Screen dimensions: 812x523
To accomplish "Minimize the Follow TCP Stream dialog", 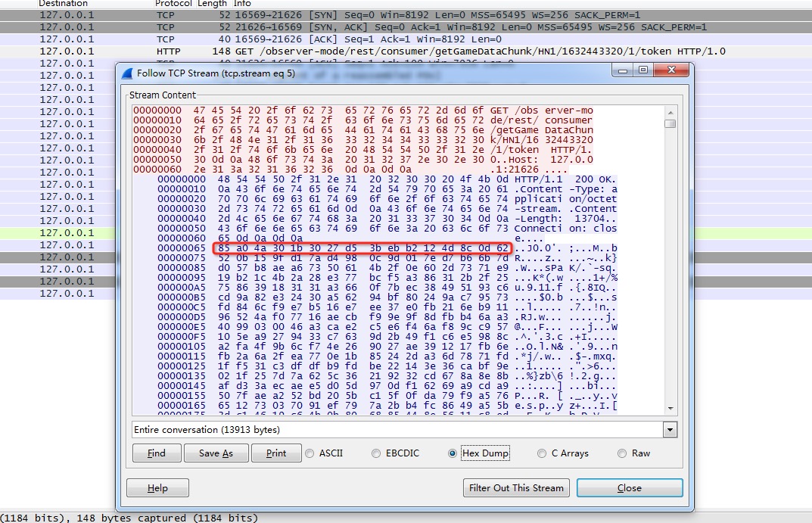I will pyautogui.click(x=623, y=70).
